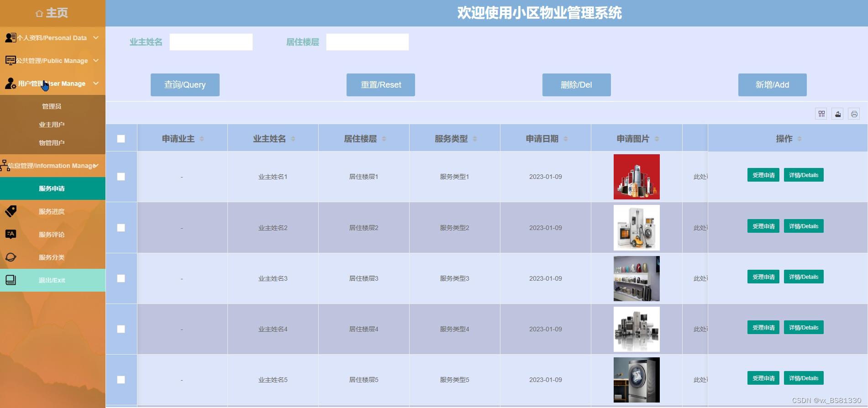This screenshot has width=868, height=408.
Task: Click 详情/Details for 业主姓名5 row
Action: [x=804, y=378]
